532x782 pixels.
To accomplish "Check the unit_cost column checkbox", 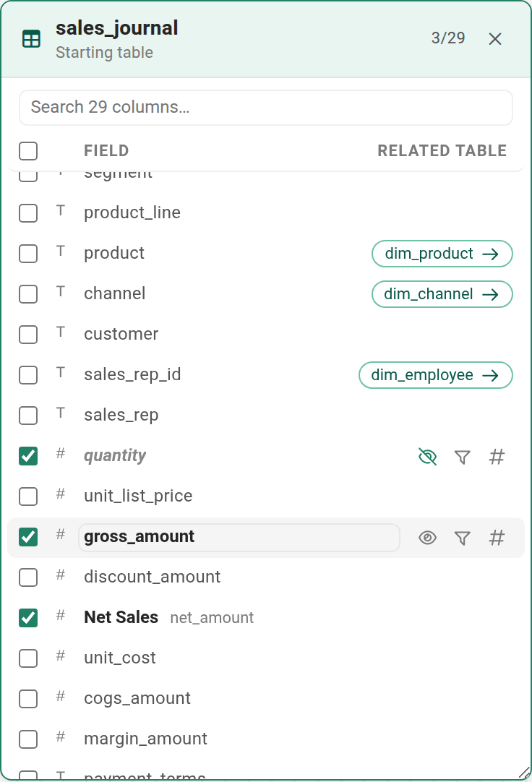I will 28,658.
